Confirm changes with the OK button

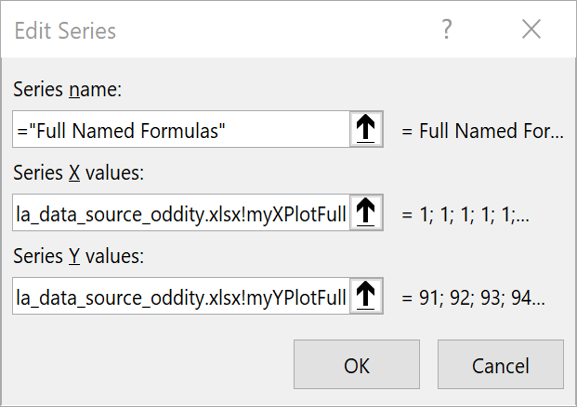coord(357,364)
